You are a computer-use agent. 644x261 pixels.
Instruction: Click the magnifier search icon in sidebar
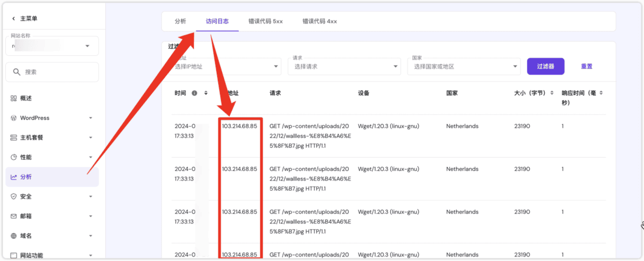point(17,72)
